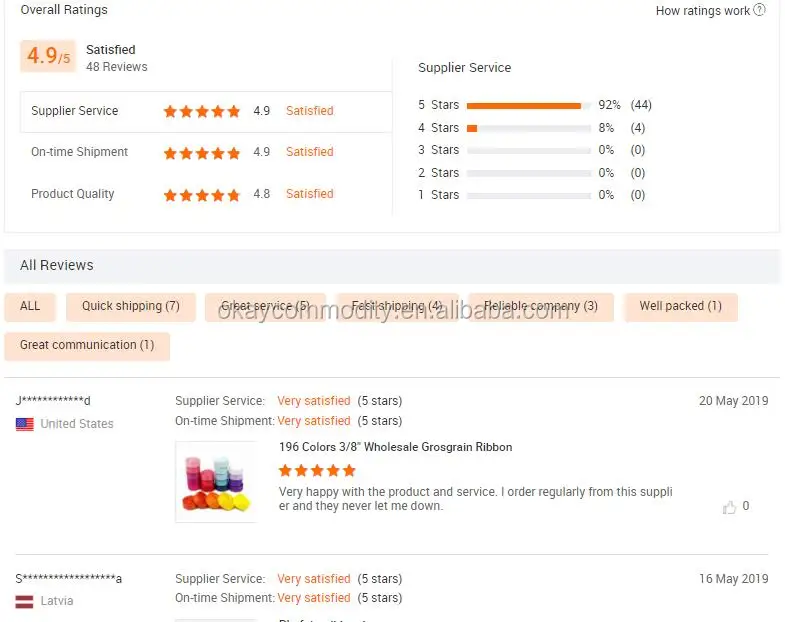Filter reviews by Great service tag

(x=265, y=307)
